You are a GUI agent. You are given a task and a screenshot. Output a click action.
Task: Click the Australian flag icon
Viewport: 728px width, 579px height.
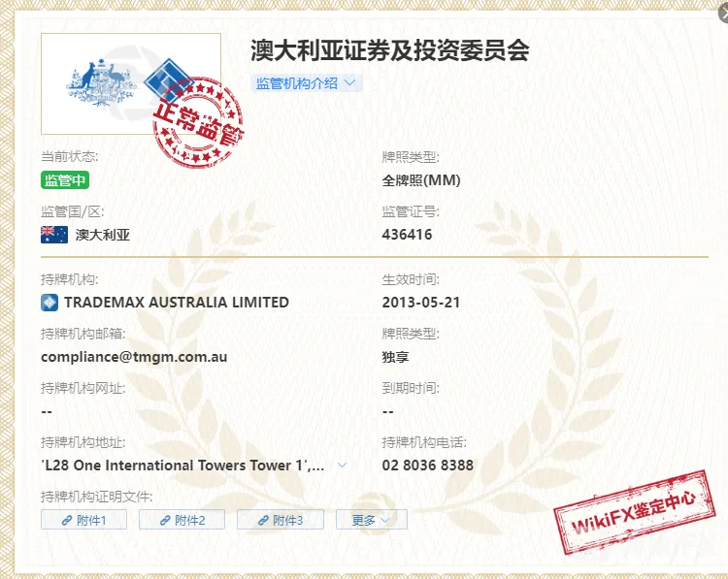coord(54,235)
